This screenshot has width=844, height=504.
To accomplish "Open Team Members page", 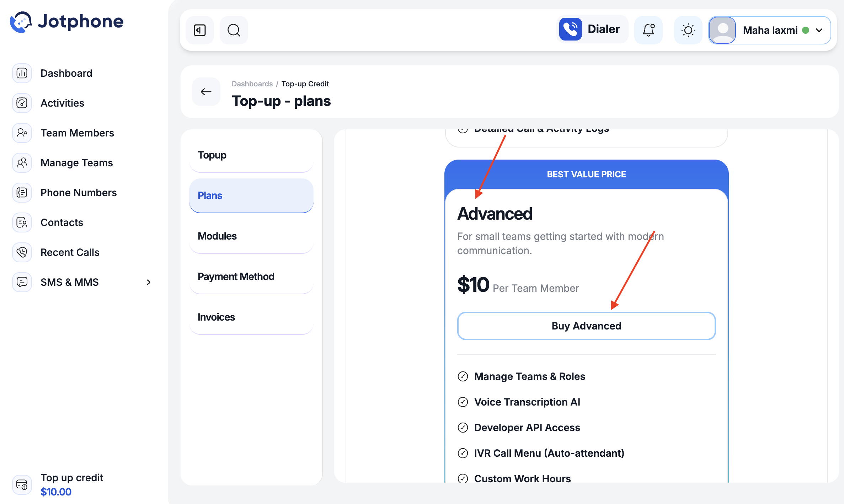I will [x=78, y=133].
